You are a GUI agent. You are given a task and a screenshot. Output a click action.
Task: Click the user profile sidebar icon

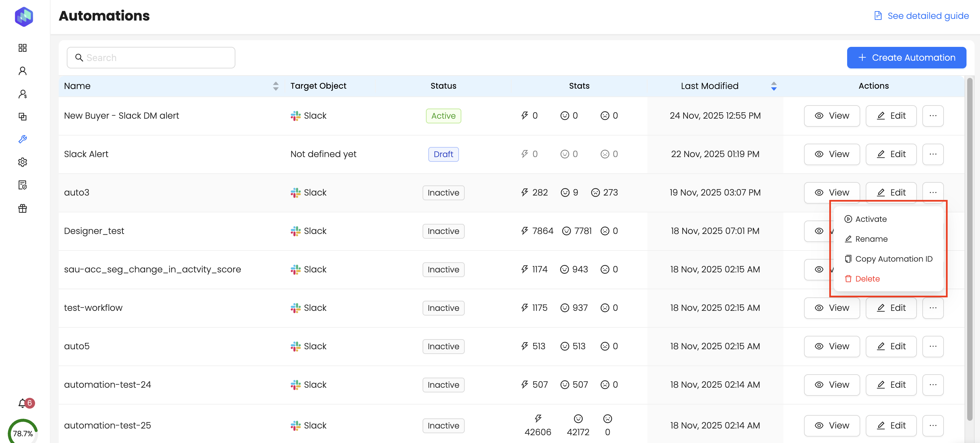click(x=23, y=71)
